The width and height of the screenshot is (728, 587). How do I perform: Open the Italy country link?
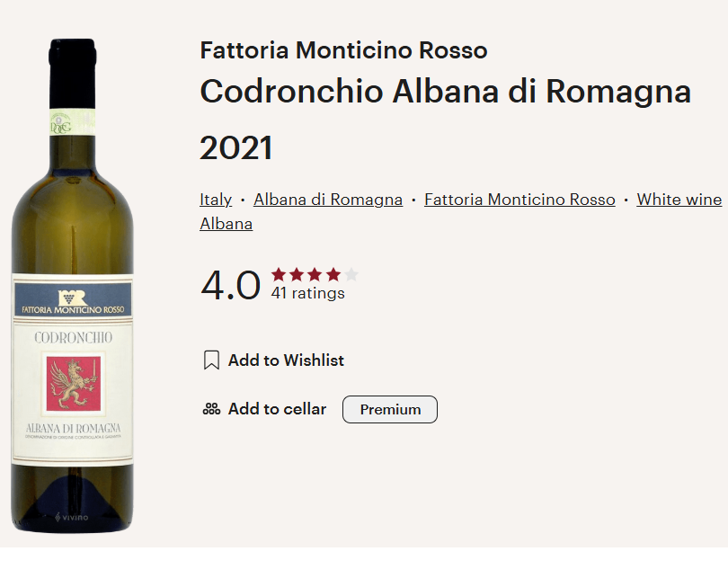216,200
